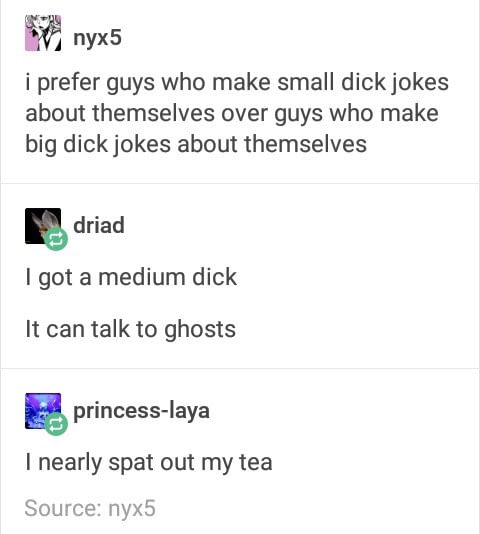Click the "It can talk to ghosts" line
Image resolution: width=480 pixels, height=534 pixels.
click(130, 330)
